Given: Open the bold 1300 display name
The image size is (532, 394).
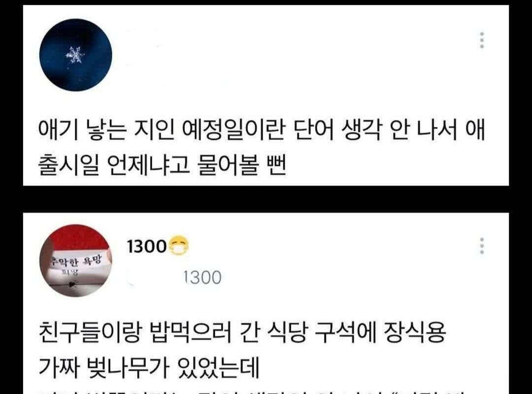Looking at the screenshot, I should pyautogui.click(x=147, y=246).
